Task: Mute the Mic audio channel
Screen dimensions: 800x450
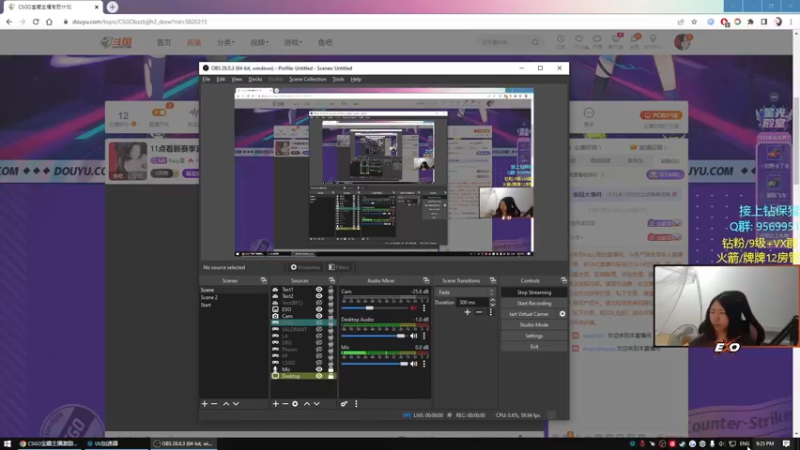Action: [414, 364]
